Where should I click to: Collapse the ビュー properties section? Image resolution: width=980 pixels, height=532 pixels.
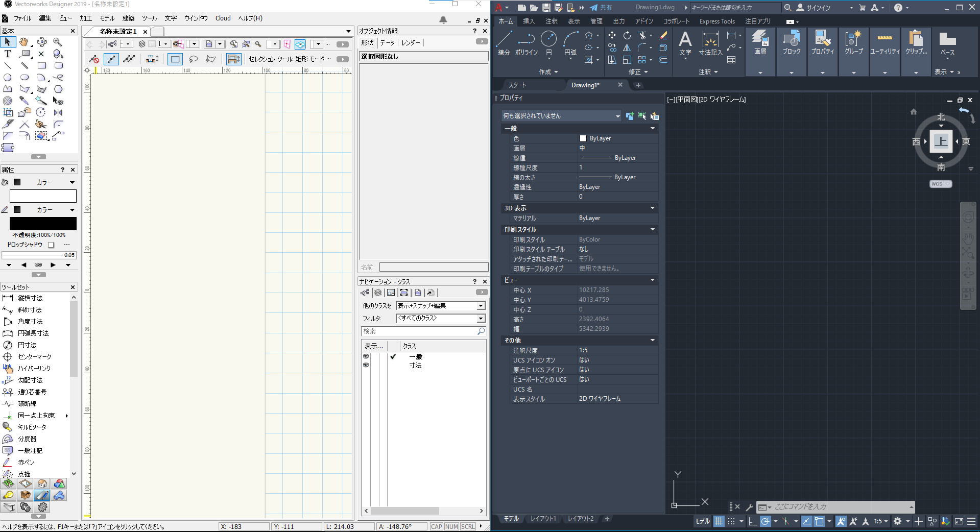(x=652, y=280)
